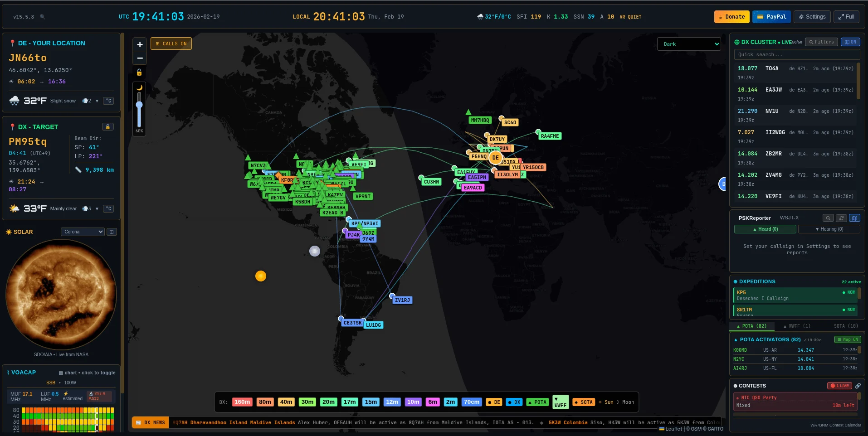
Task: Switch to the WSJT-X tab
Action: tap(789, 218)
